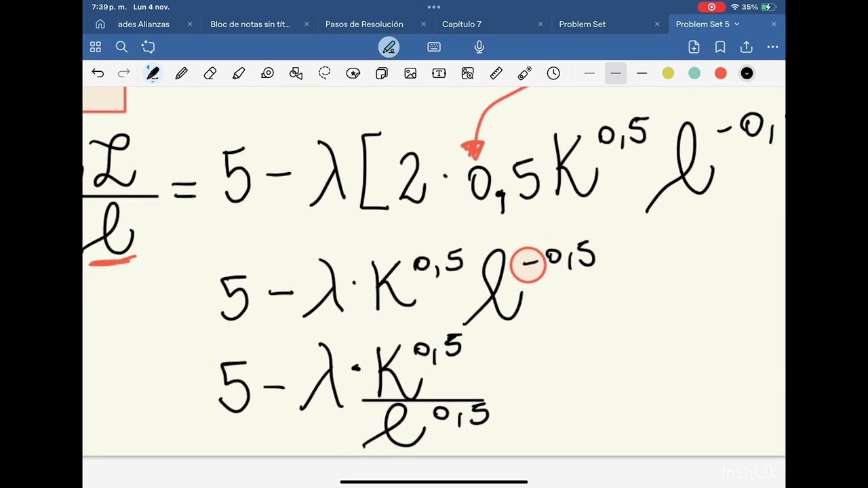Select the text box tool
This screenshot has width=868, height=488.
(x=439, y=73)
